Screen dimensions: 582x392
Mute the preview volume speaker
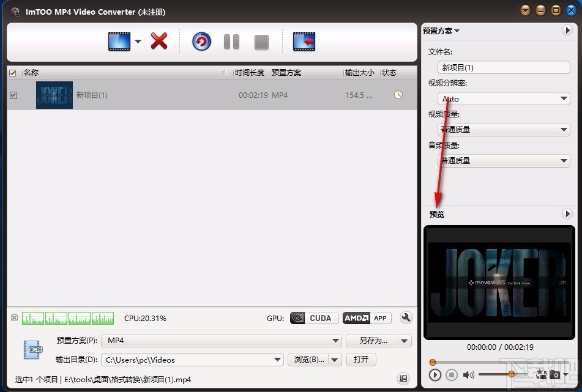(469, 374)
